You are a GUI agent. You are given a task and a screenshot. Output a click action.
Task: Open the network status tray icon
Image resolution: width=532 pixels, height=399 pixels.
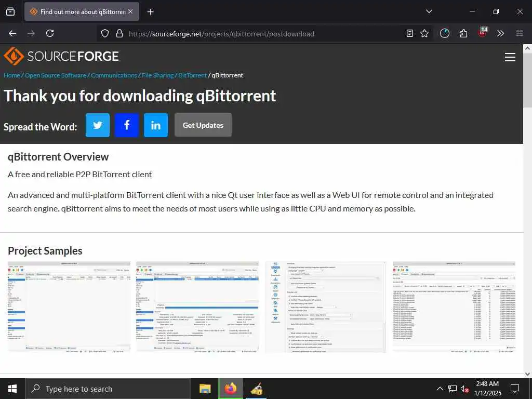453,389
